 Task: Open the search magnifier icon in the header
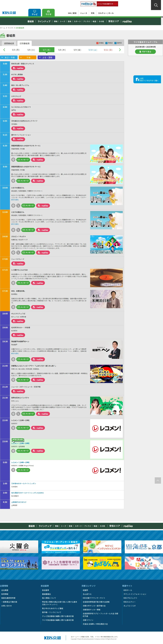pos(156,5)
